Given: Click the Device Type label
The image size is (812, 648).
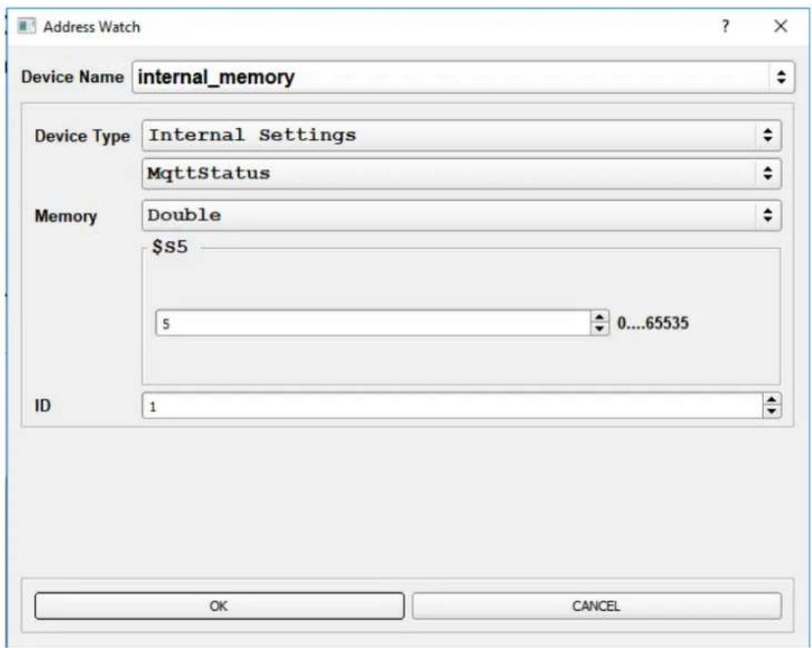Looking at the screenshot, I should pyautogui.click(x=82, y=136).
